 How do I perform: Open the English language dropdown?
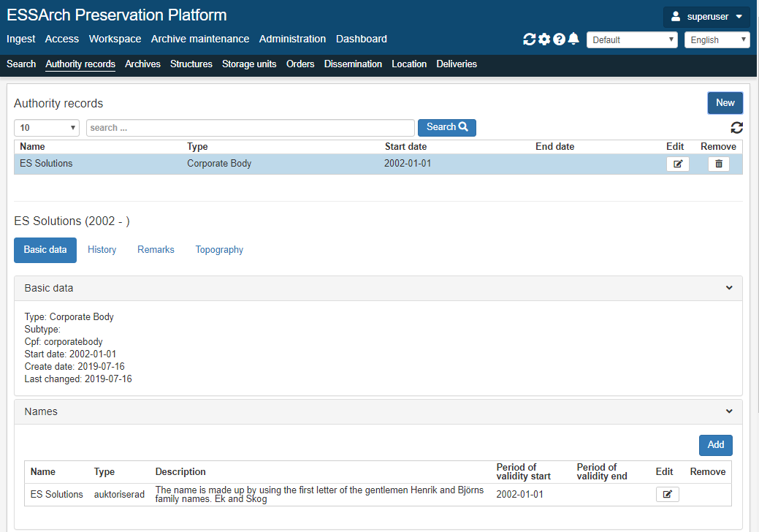(x=717, y=39)
